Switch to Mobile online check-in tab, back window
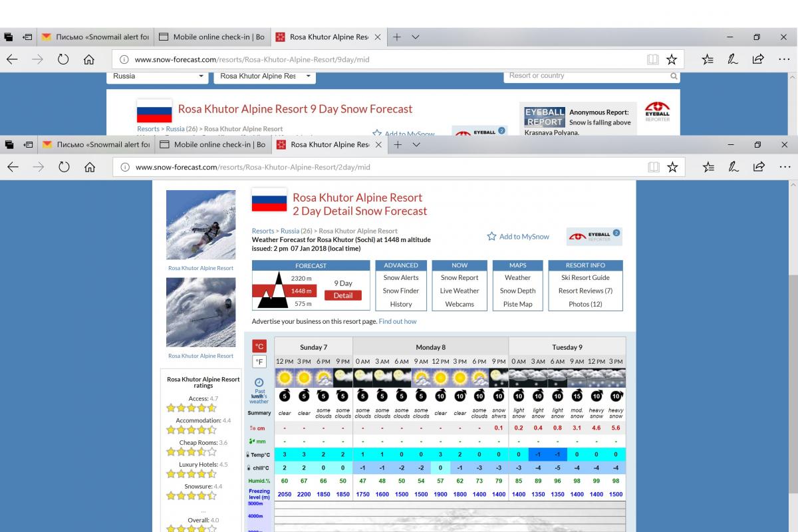Screen dimensions: 798x532 point(213,37)
